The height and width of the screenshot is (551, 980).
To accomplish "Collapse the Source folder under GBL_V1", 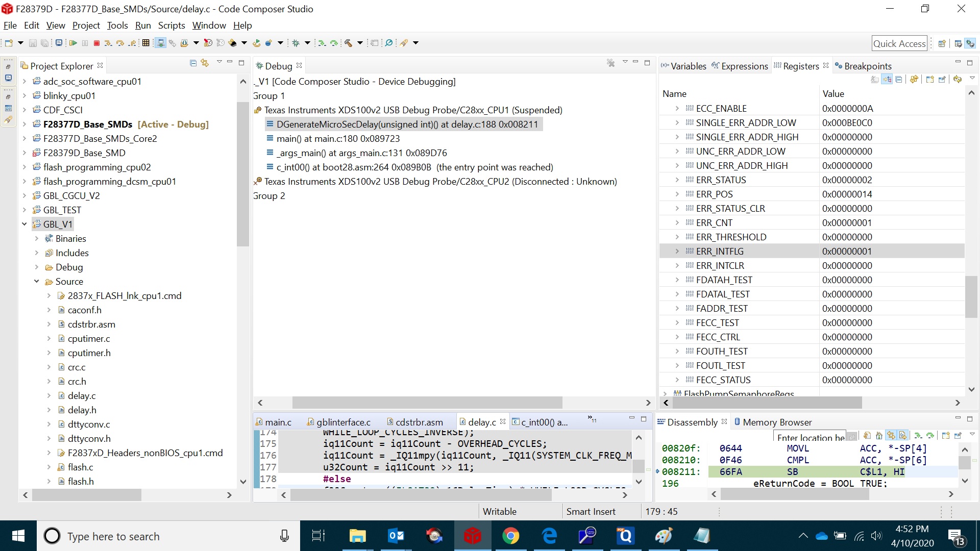I will click(x=36, y=281).
